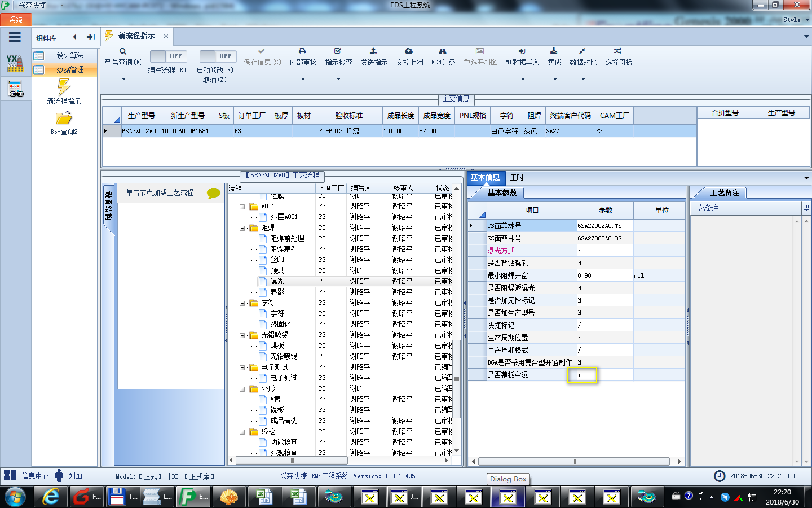Select the 工艺备注 tab
812x508 pixels.
point(725,192)
